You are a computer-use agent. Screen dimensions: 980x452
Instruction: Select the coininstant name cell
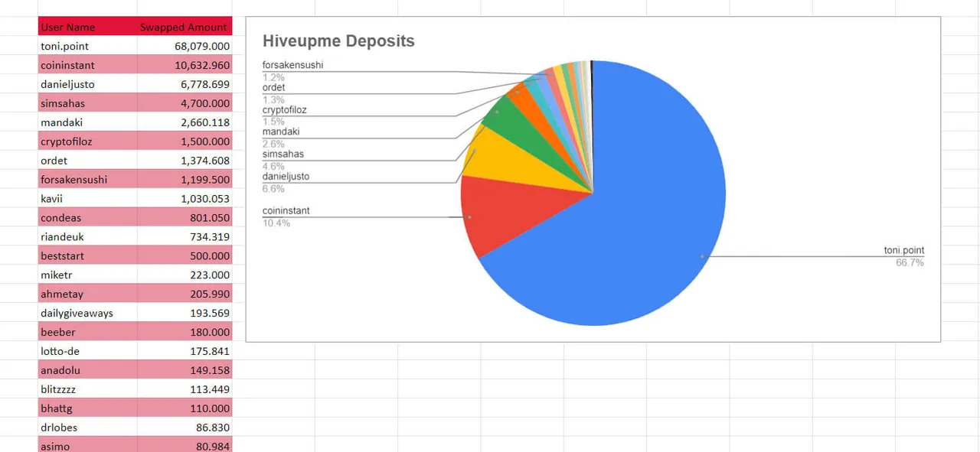point(88,65)
